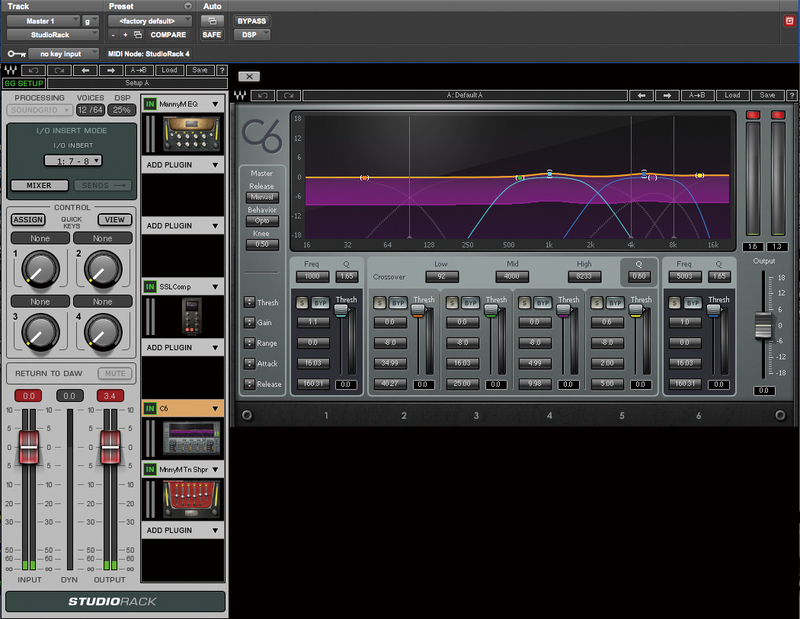Go to next StudioRack preset with right arrow
This screenshot has height=619, width=800.
point(111,70)
